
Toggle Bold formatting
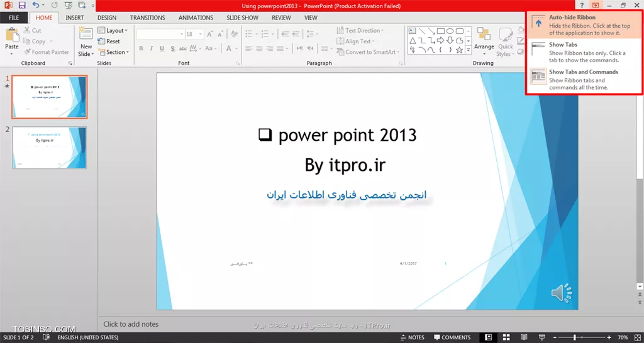(141, 48)
